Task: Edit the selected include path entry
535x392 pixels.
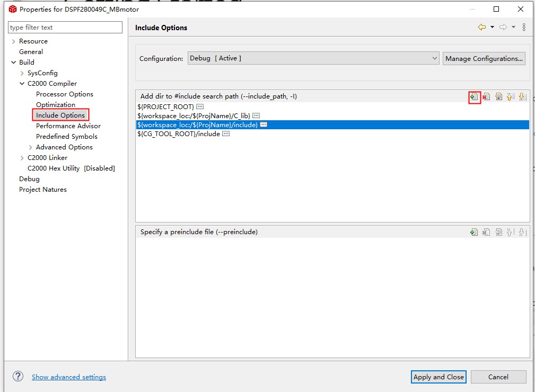Action: pos(498,97)
